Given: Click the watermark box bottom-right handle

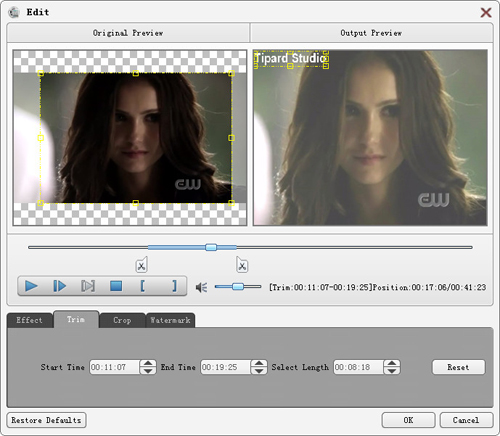Looking at the screenshot, I should point(326,66).
